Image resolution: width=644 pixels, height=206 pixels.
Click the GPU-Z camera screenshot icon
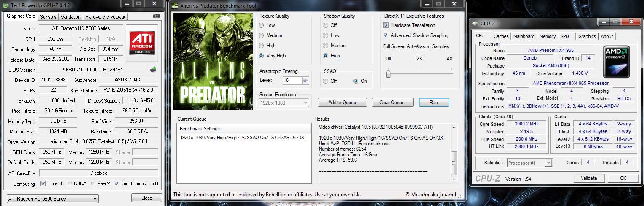click(x=157, y=16)
